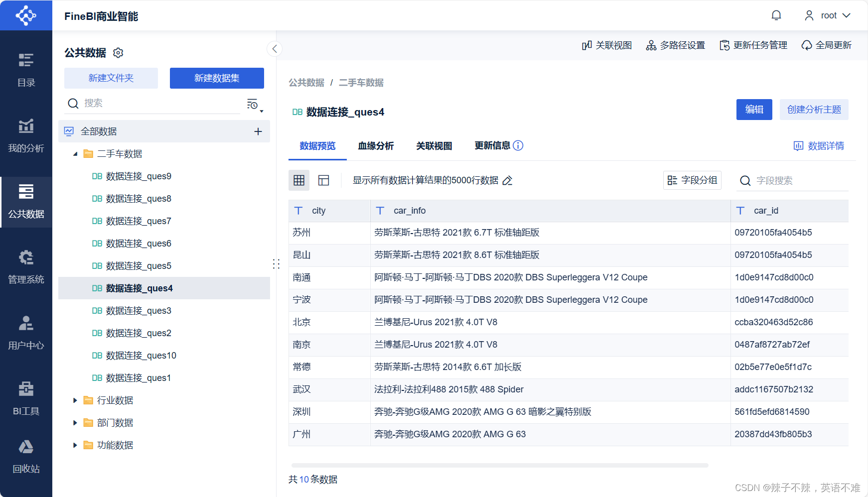Click the 公共数据 breadcrumb link

[x=306, y=83]
